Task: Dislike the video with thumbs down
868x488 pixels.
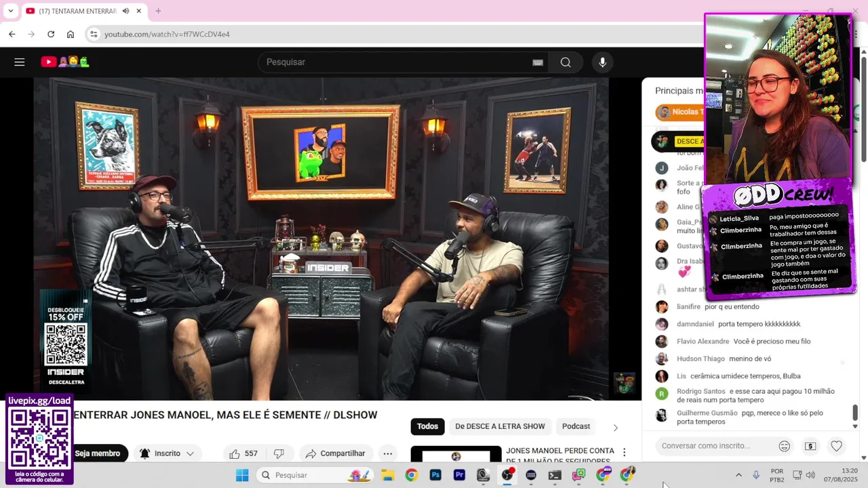Action: [x=279, y=453]
